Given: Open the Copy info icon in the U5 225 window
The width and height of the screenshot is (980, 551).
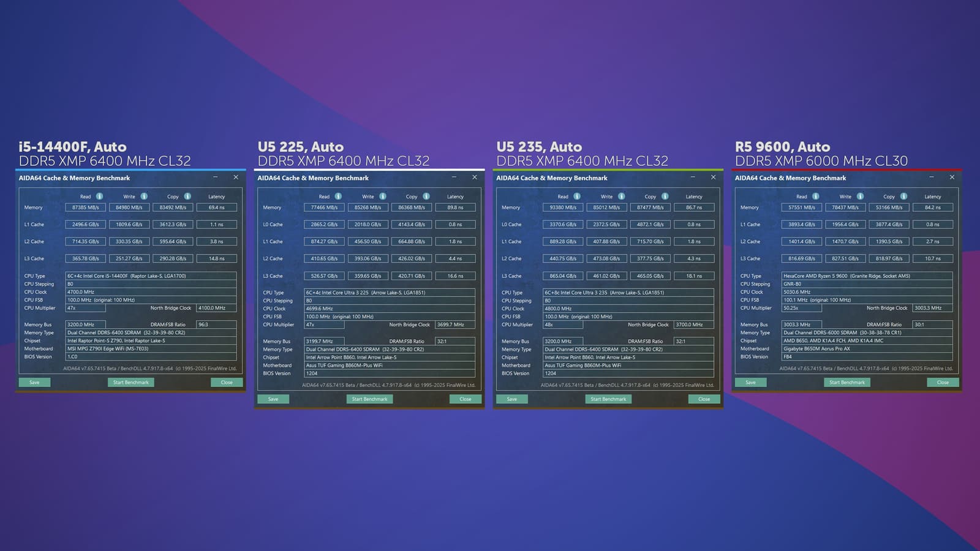Looking at the screenshot, I should click(x=426, y=197).
